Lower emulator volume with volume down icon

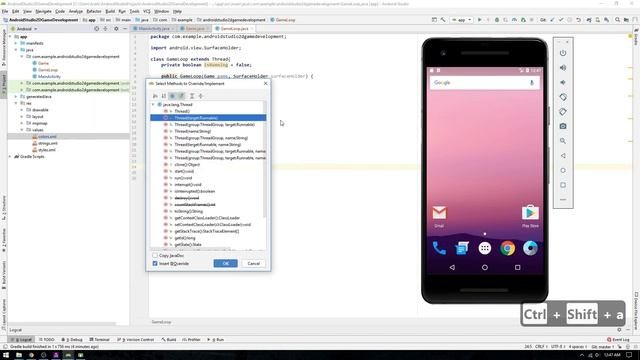(563, 82)
